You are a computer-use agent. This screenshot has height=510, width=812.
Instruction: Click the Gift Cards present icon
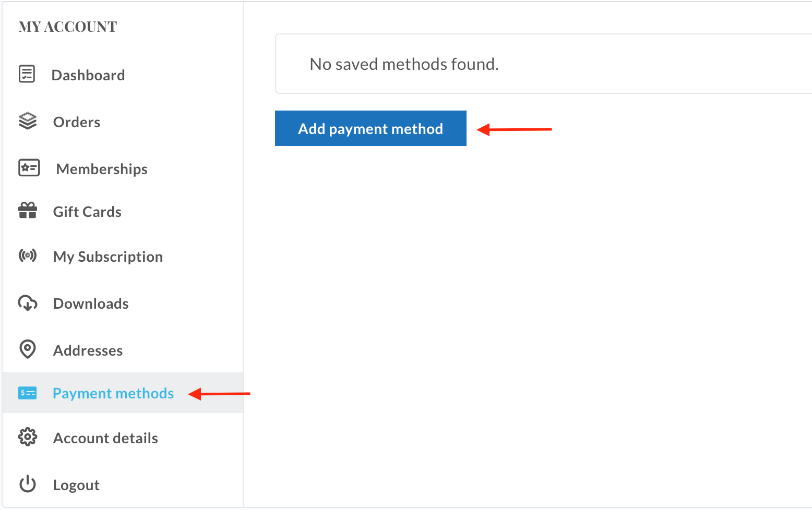[x=28, y=211]
